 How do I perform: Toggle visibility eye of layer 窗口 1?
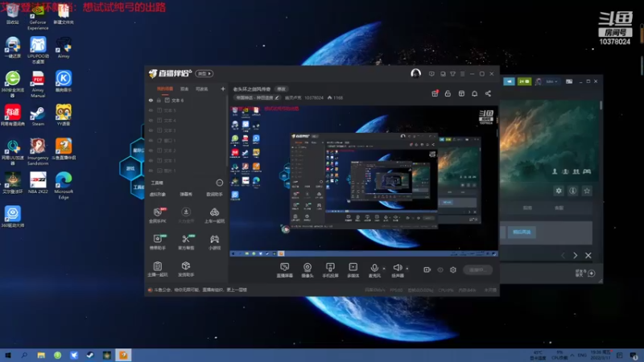tap(151, 140)
